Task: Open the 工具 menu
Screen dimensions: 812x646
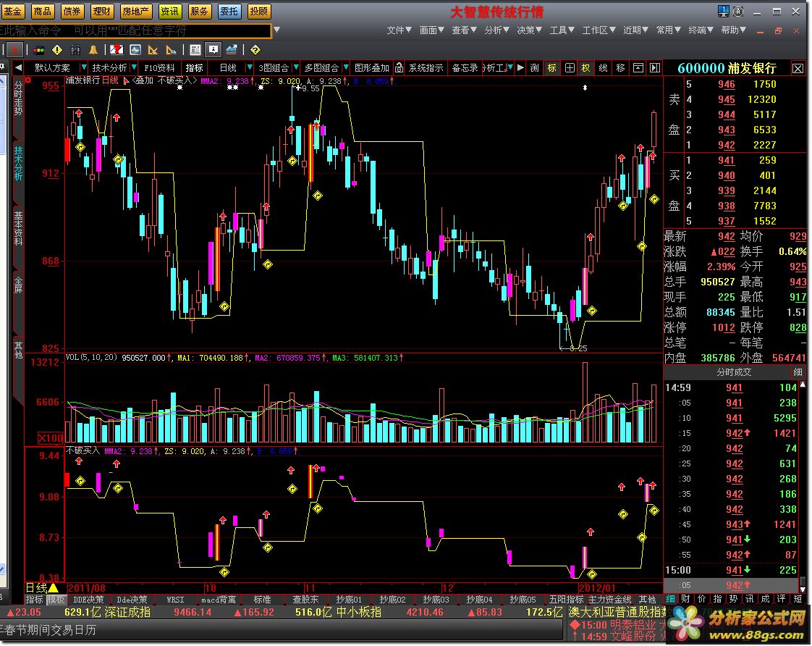Action: pyautogui.click(x=562, y=30)
